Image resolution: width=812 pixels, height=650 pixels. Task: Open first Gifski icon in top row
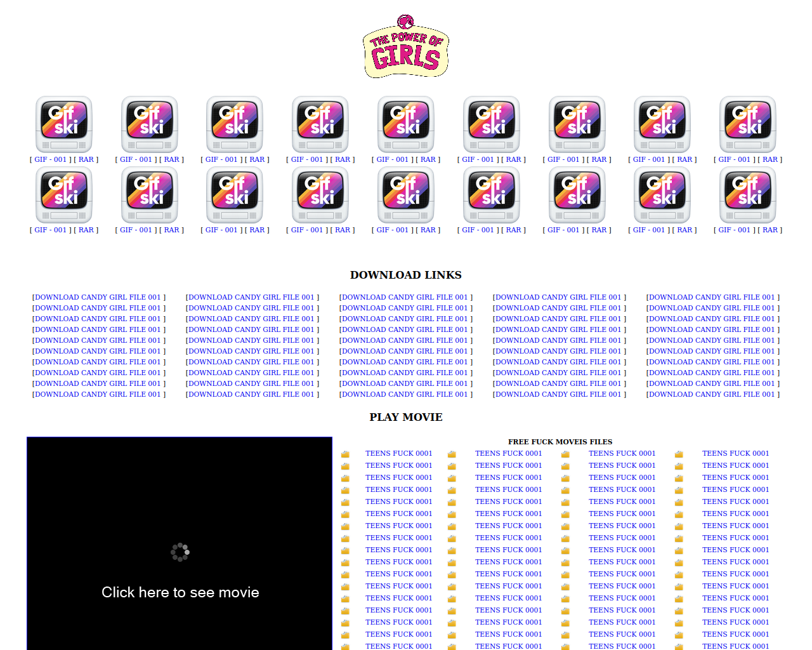click(64, 124)
